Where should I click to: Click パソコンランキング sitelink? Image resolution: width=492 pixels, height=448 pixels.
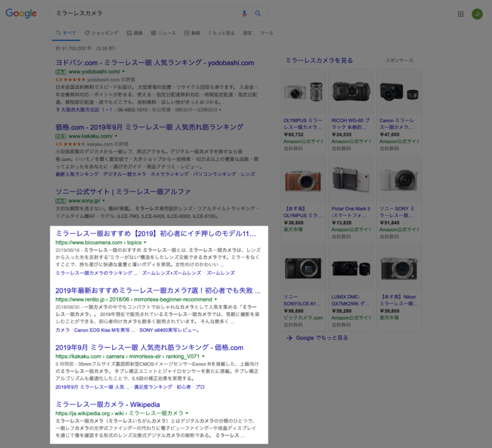pos(215,174)
